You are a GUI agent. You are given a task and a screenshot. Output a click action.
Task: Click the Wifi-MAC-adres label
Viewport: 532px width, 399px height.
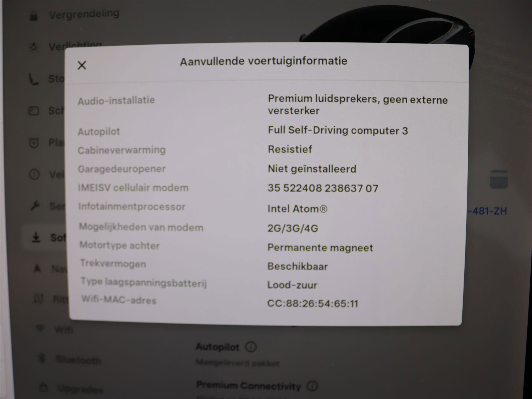(x=119, y=300)
